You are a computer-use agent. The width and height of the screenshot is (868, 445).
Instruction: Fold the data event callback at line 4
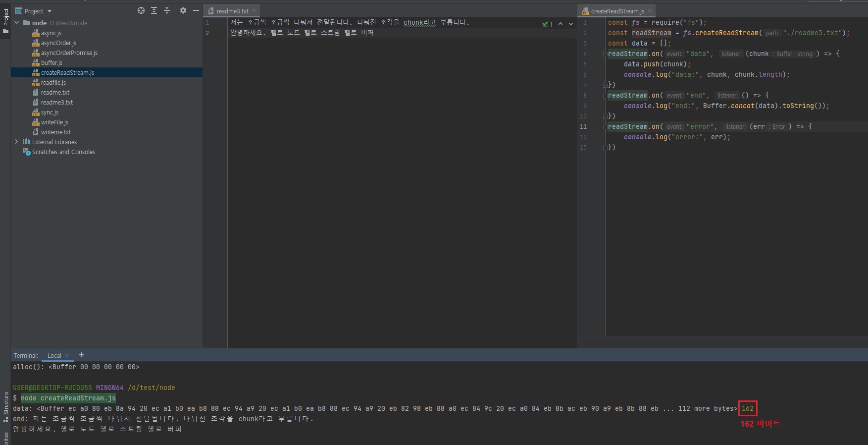point(605,54)
